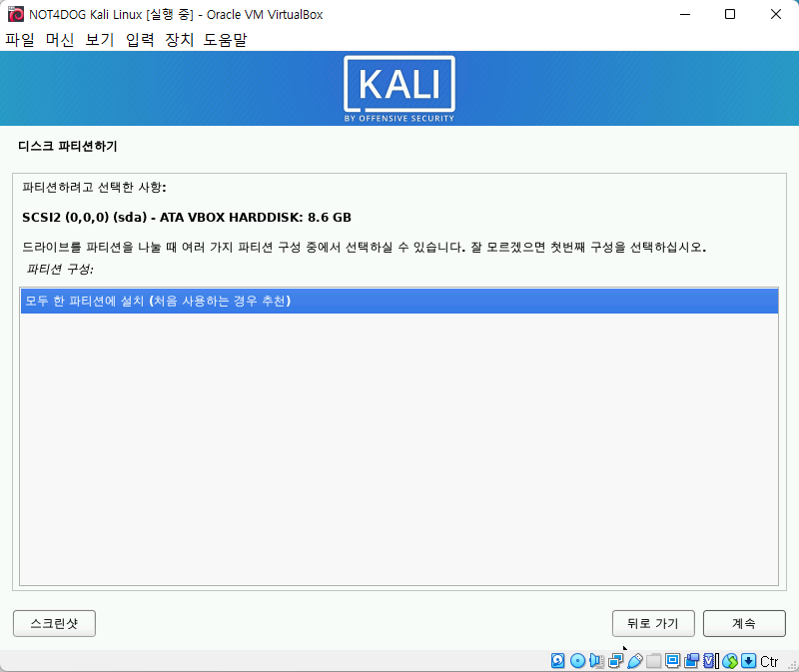
Task: Click the CPU virtualization status icon
Action: [711, 661]
